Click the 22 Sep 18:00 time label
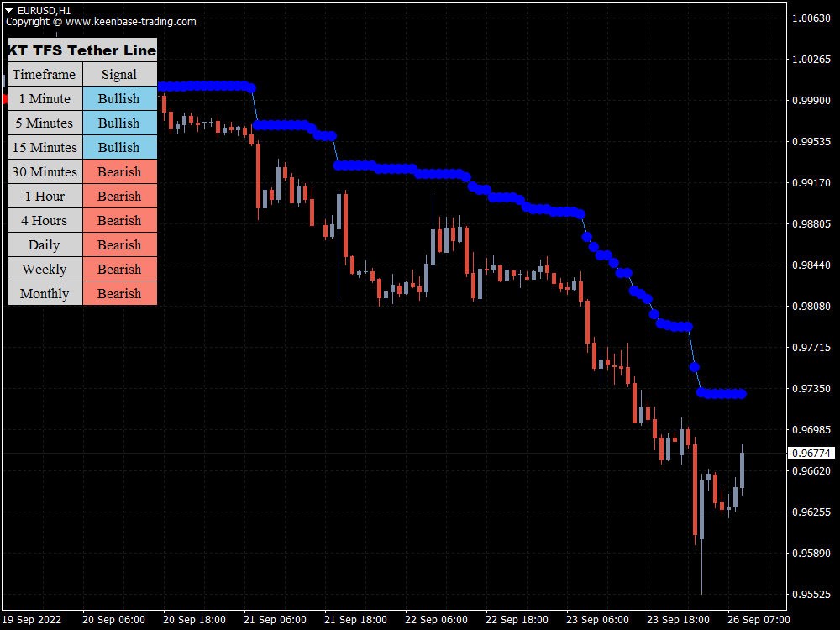 click(x=517, y=620)
